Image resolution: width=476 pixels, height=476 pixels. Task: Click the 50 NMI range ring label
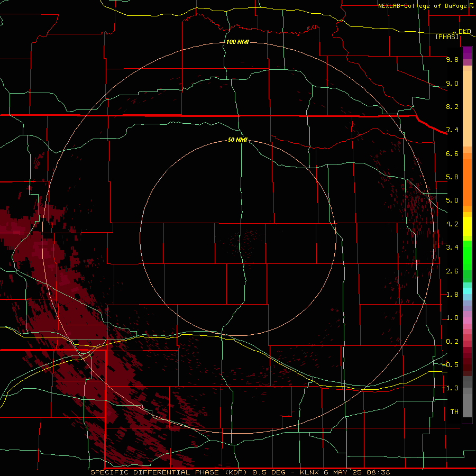[237, 140]
